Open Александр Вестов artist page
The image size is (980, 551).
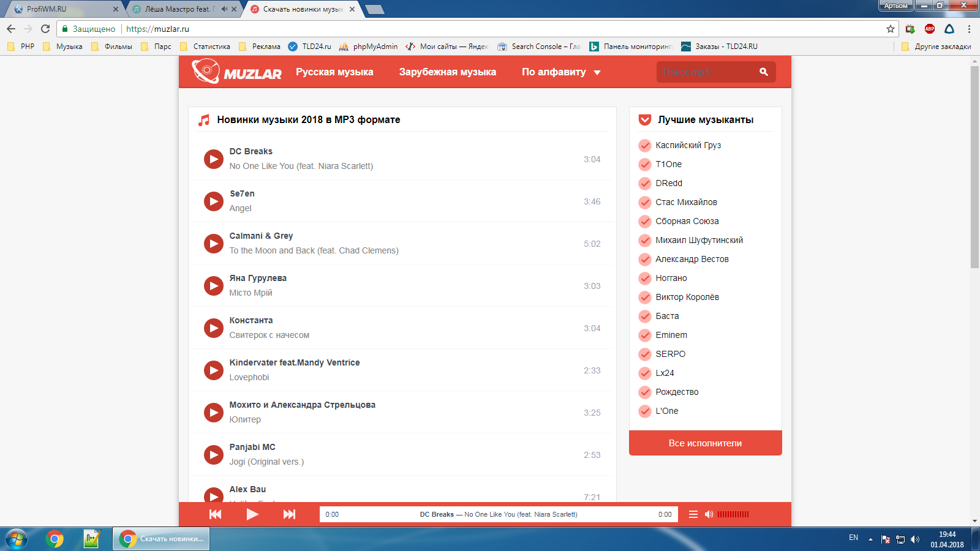[692, 259]
